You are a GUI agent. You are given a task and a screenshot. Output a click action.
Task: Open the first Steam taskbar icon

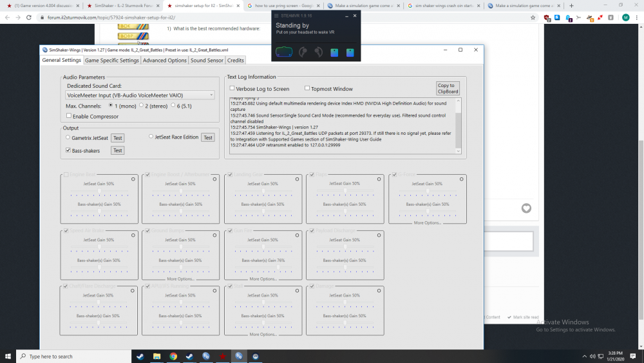(x=140, y=357)
